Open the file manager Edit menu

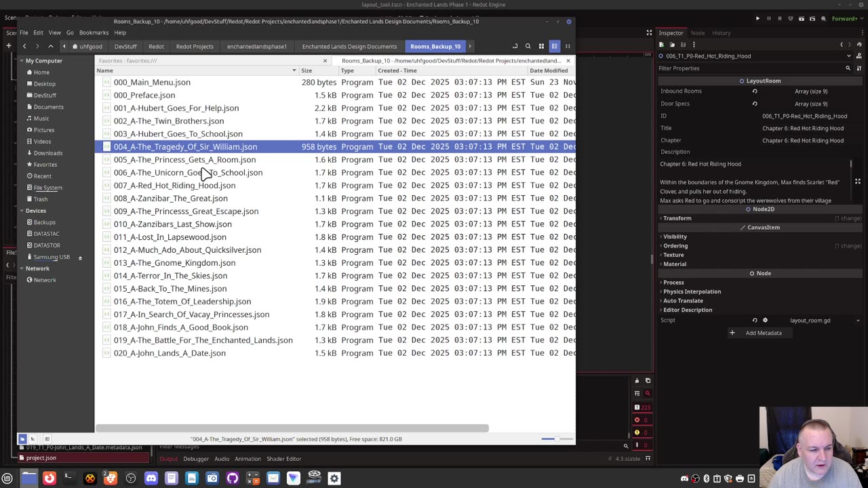(38, 33)
